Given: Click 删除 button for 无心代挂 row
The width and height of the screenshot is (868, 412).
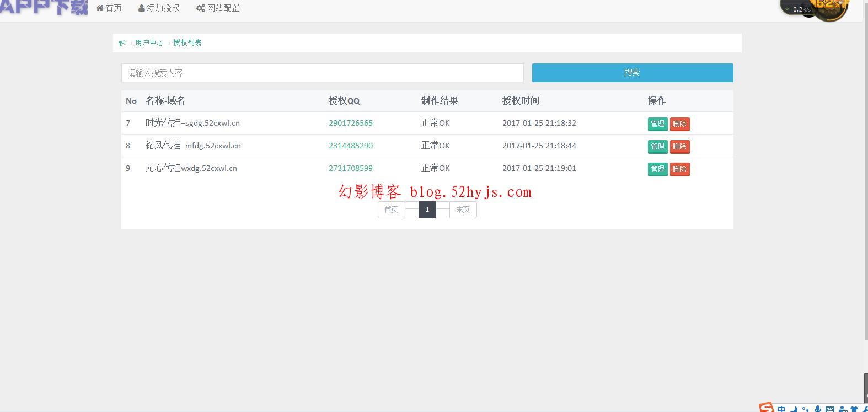Looking at the screenshot, I should pyautogui.click(x=679, y=169).
